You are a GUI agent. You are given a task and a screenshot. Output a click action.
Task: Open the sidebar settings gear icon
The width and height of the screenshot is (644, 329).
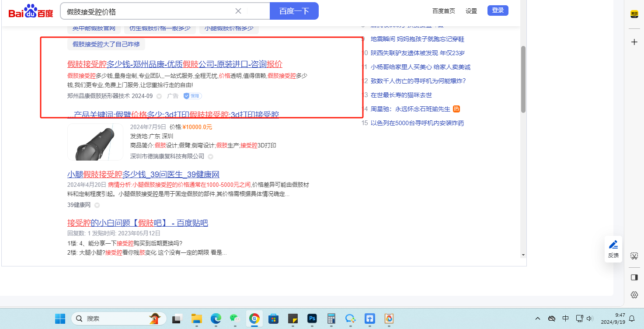[x=634, y=295]
